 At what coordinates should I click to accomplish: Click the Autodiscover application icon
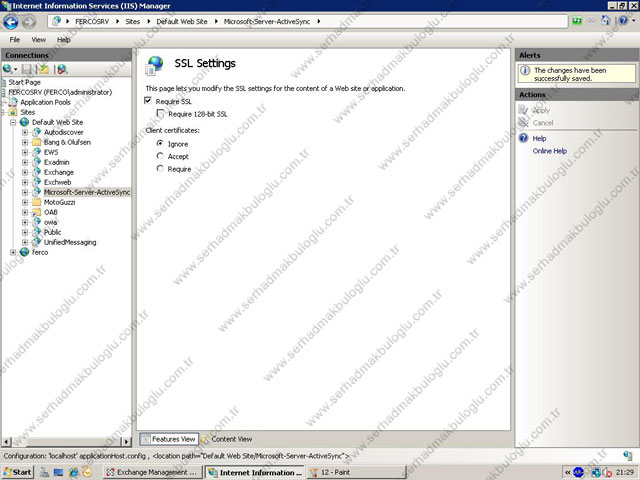[x=36, y=132]
